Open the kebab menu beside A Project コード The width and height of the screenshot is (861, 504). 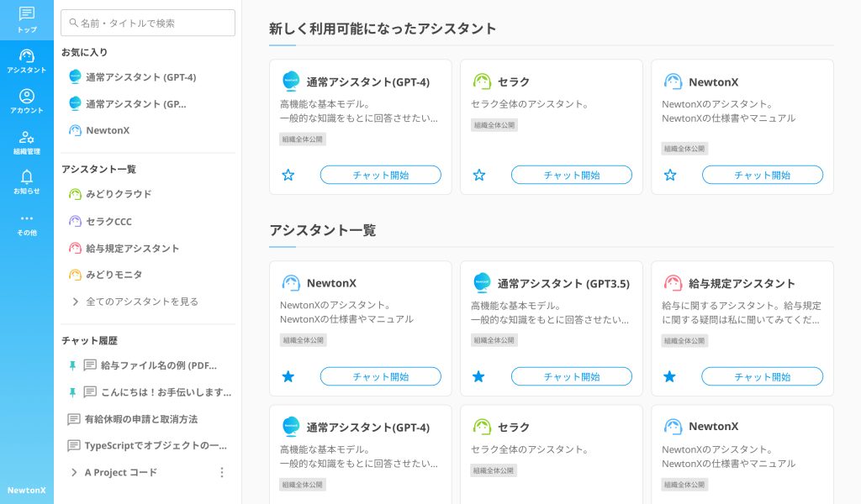(222, 473)
